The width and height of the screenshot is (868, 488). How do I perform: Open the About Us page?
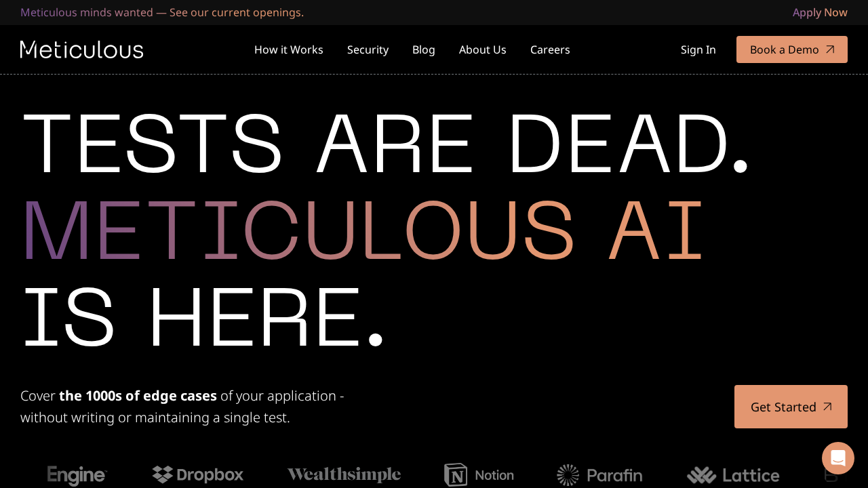pyautogui.click(x=482, y=49)
